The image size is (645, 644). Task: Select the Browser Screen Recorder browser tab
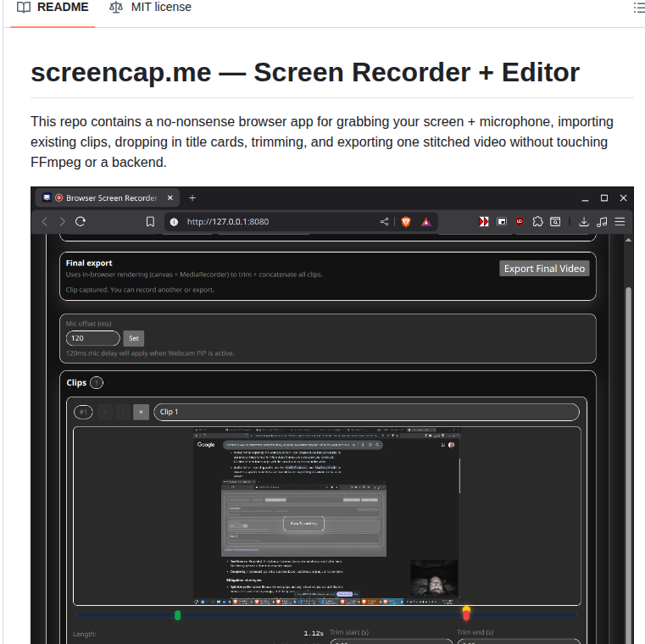[108, 198]
